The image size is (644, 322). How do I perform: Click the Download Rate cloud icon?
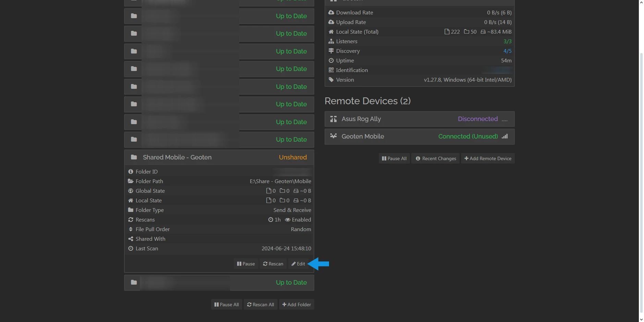point(331,12)
